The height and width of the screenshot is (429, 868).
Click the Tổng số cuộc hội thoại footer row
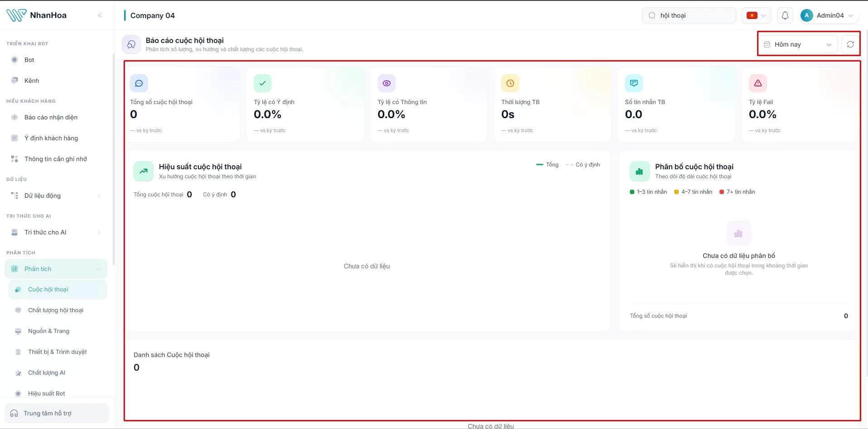pyautogui.click(x=739, y=316)
